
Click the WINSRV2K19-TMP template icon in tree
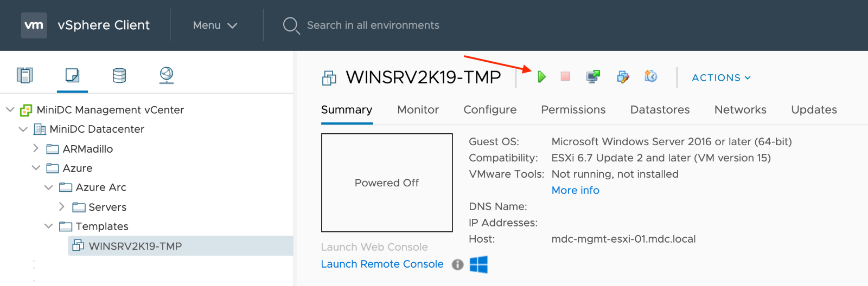[x=78, y=245]
